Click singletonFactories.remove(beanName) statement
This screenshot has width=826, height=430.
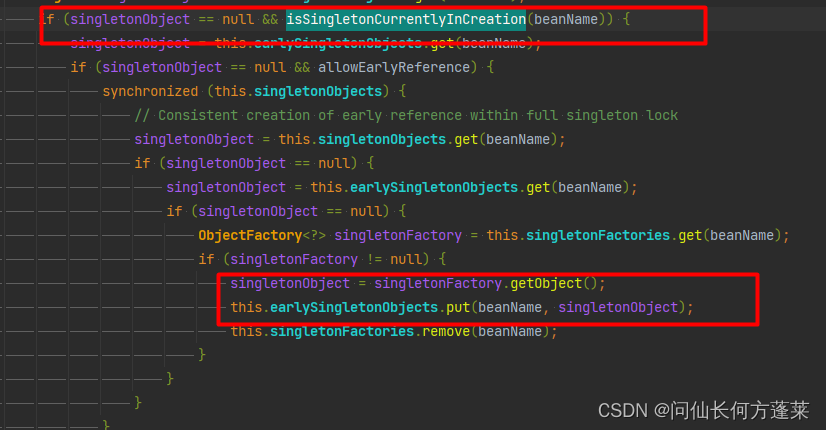394,331
